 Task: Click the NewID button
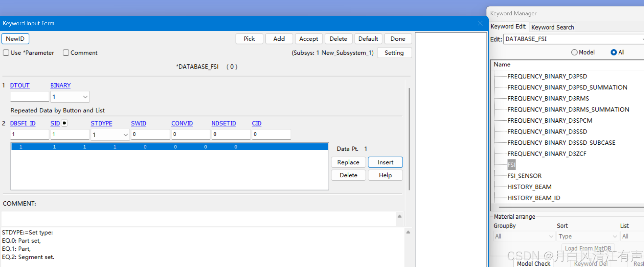click(15, 39)
